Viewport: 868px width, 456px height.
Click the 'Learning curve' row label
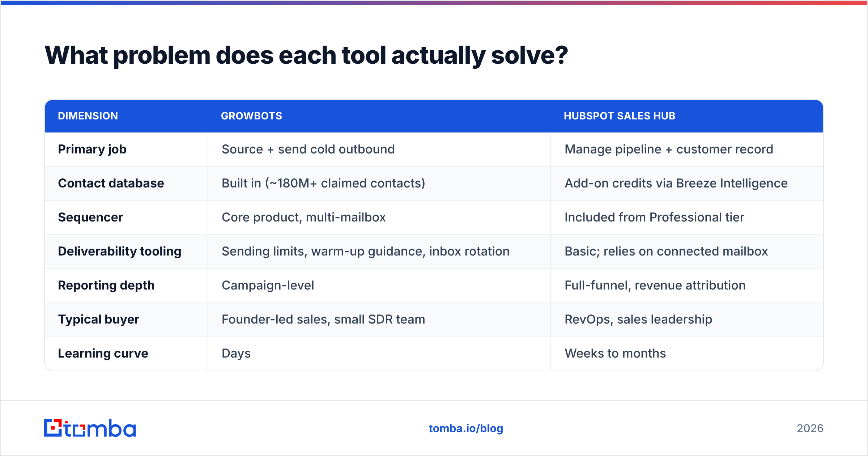coord(103,354)
